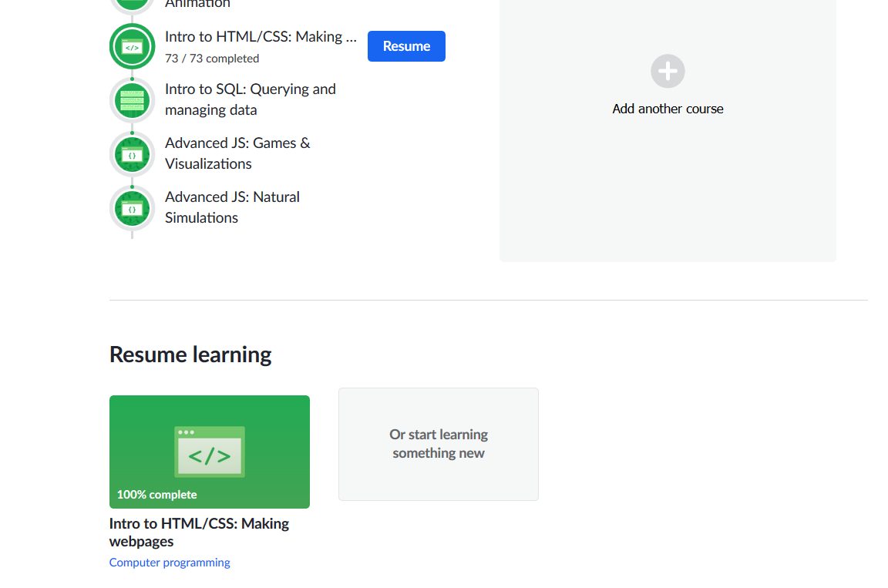Open 'Advanced JS: Games & Visualizations' title
Screen dimensions: 888x588
coord(237,153)
